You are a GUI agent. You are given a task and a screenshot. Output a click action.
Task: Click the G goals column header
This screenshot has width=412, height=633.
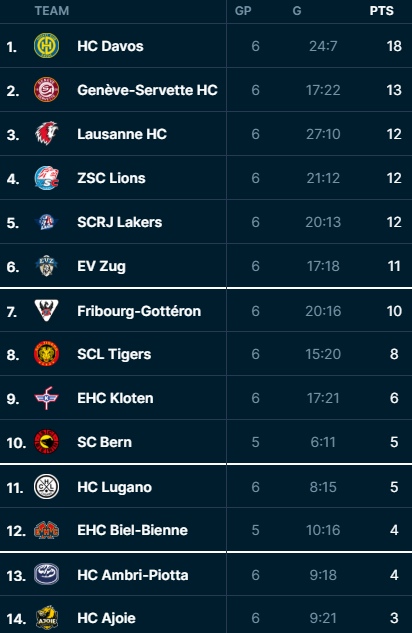[297, 10]
